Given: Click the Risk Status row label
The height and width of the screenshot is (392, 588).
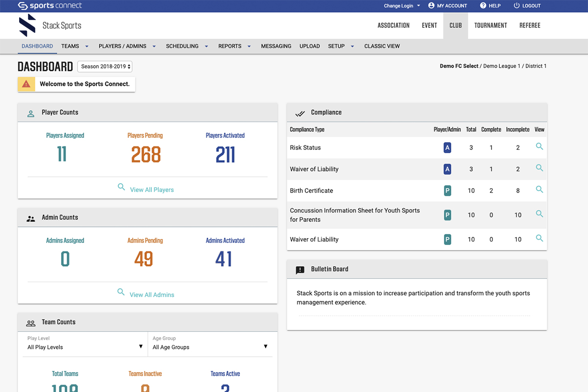Looking at the screenshot, I should click(305, 147).
